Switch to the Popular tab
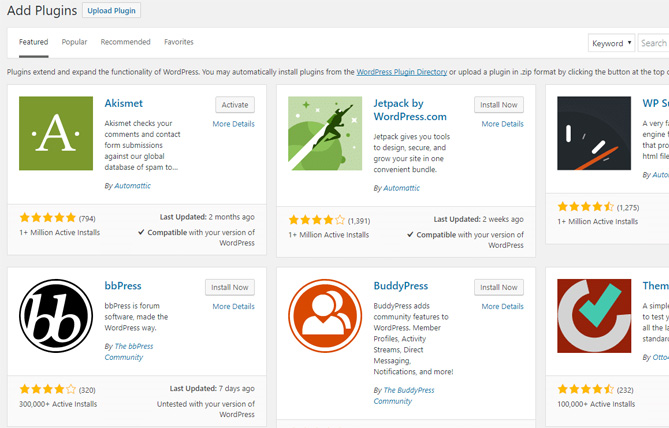Viewport: 669px width, 428px height. click(x=74, y=42)
